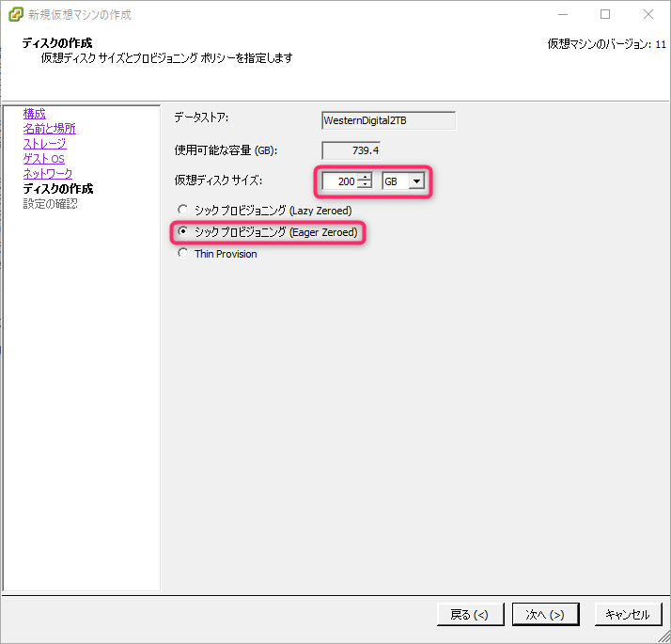Click the WesternDigital2TB datastore field
The width and height of the screenshot is (671, 644).
(x=388, y=120)
